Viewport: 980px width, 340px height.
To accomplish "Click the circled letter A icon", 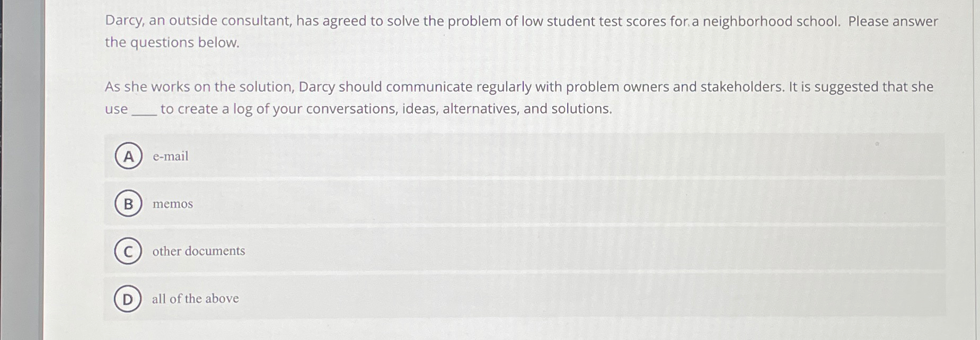I will tap(128, 156).
